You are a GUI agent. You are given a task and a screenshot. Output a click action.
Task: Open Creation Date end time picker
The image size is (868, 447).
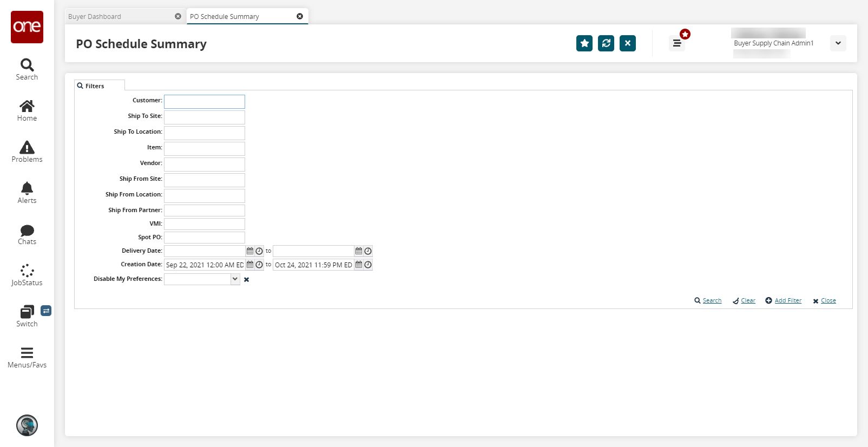point(368,265)
